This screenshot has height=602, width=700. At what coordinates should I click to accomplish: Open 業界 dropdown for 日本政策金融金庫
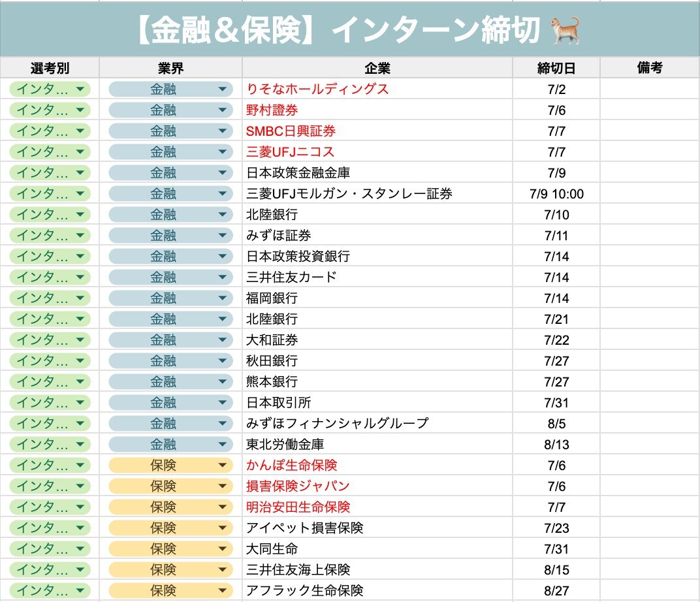point(170,173)
